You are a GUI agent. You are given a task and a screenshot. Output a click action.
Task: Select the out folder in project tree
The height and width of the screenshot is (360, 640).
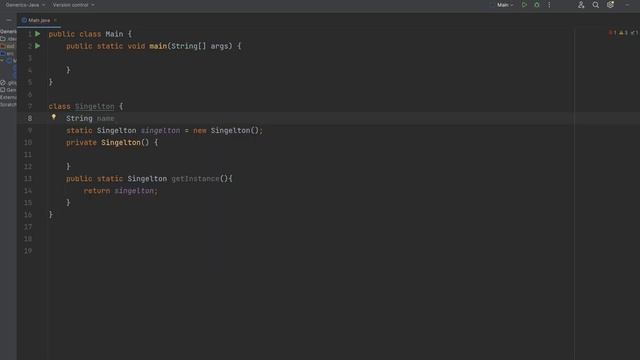click(x=8, y=46)
